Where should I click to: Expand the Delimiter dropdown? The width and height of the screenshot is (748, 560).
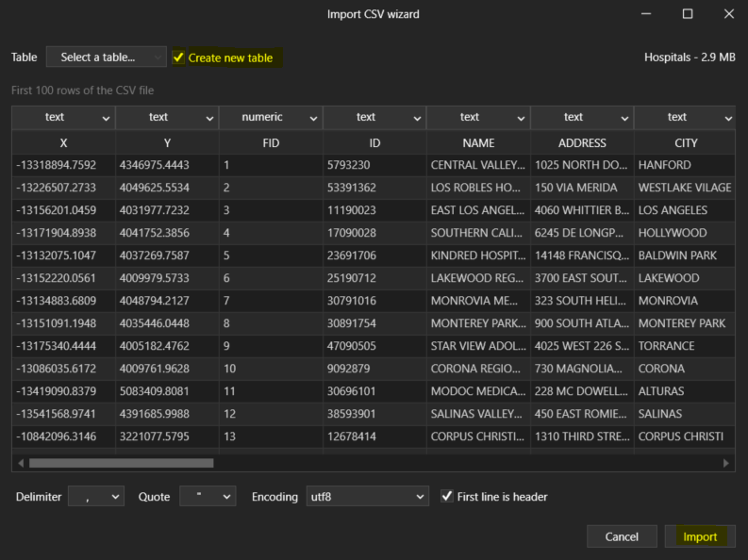[x=96, y=496]
